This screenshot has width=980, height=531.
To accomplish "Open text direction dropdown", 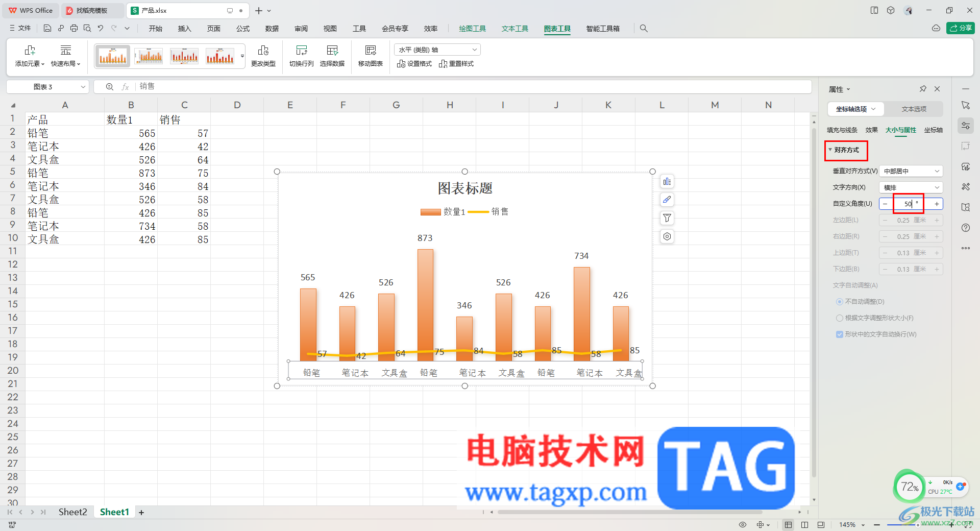I will click(x=911, y=187).
